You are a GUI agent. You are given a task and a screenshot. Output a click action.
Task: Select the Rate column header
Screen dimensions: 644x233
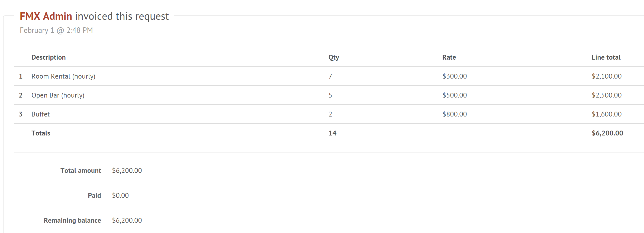(x=449, y=57)
